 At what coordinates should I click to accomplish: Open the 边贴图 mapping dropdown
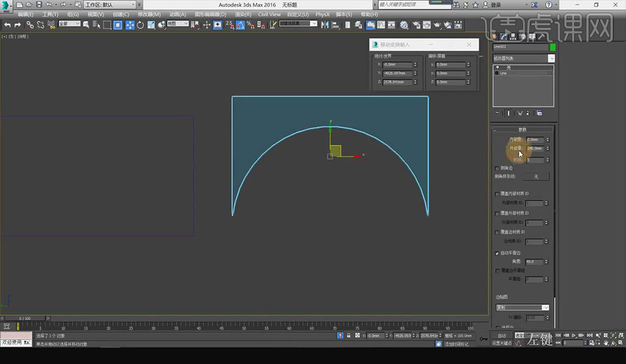click(522, 307)
